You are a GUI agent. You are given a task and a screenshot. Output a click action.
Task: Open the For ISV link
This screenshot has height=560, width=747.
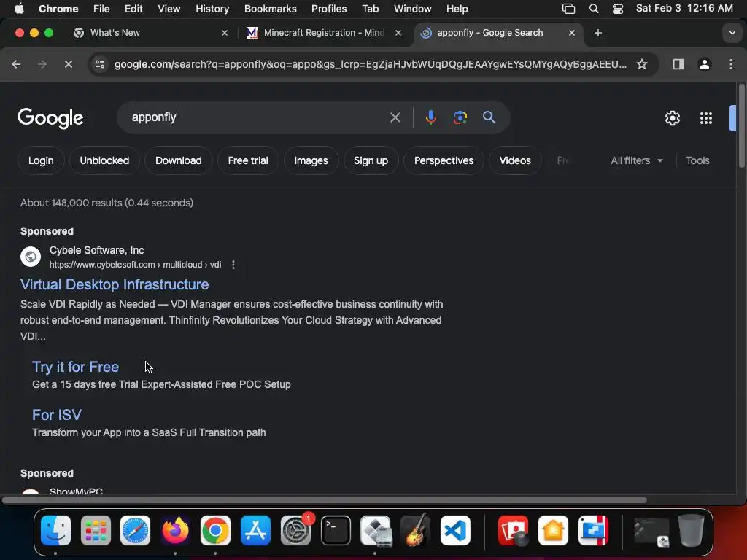click(x=56, y=415)
